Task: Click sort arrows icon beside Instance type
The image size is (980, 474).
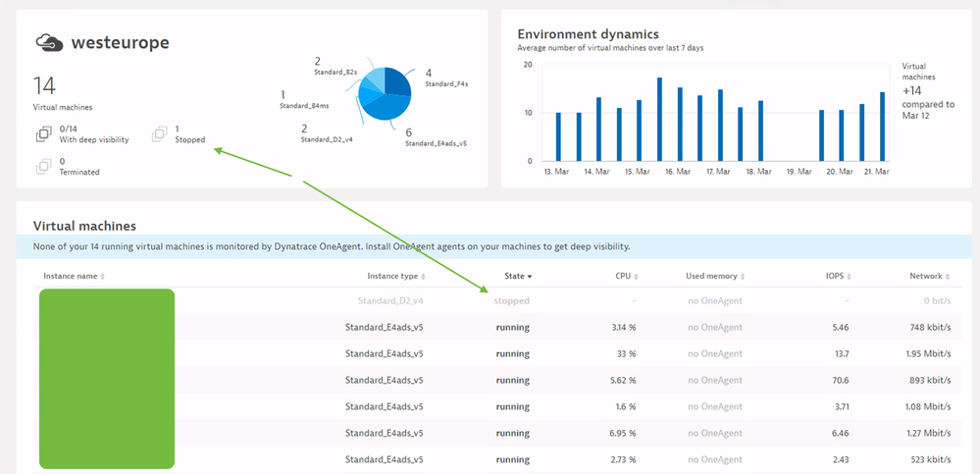Action: coord(424,277)
